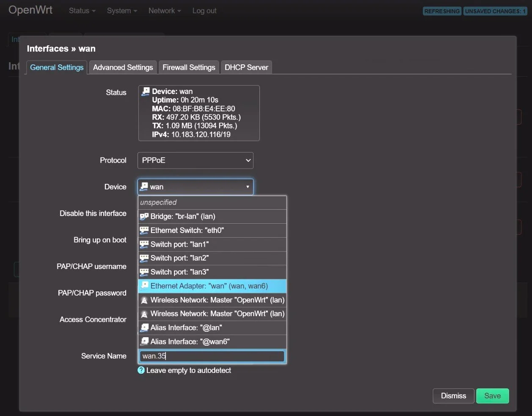
Task: Click the PAP/CHAP password label
Action: pyautogui.click(x=92, y=293)
